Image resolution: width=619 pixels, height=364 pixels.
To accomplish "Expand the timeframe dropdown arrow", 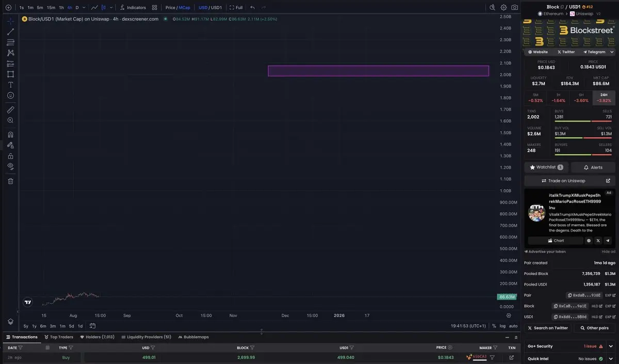I will click(x=84, y=8).
